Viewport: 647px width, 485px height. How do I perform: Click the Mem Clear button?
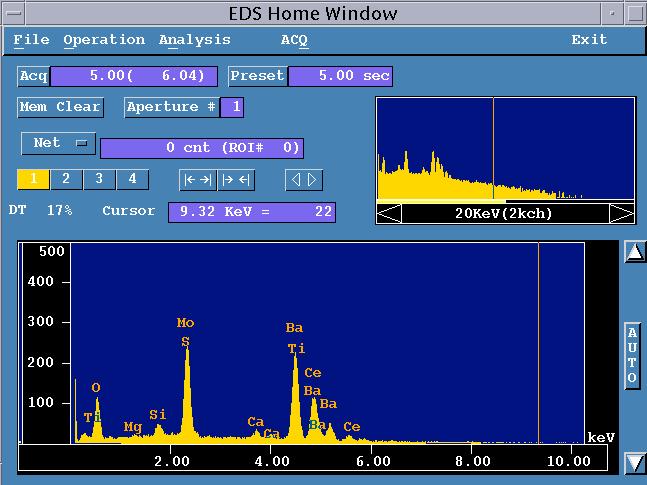(x=60, y=107)
